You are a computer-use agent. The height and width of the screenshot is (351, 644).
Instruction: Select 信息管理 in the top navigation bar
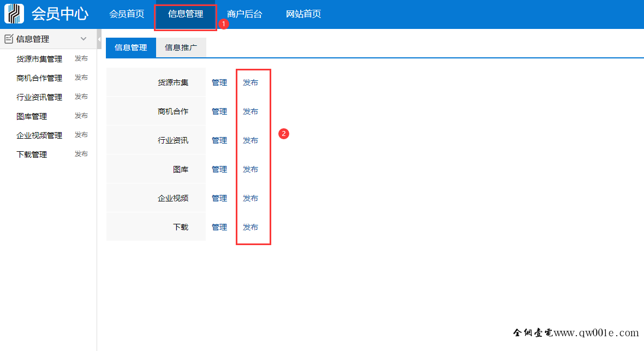click(x=186, y=14)
